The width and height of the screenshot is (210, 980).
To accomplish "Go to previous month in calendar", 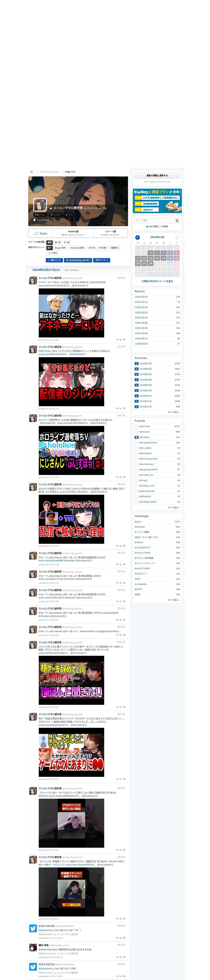I will (138, 237).
